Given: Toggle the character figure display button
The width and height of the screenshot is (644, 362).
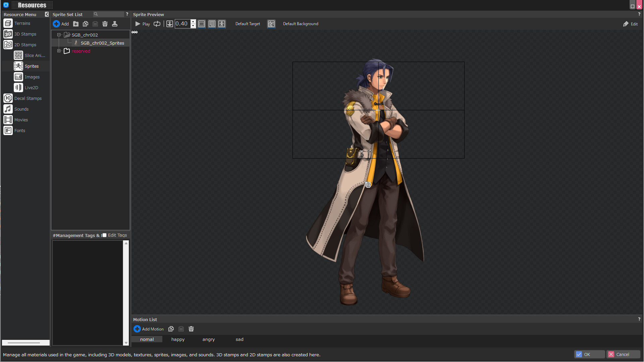Looking at the screenshot, I should click(x=222, y=24).
